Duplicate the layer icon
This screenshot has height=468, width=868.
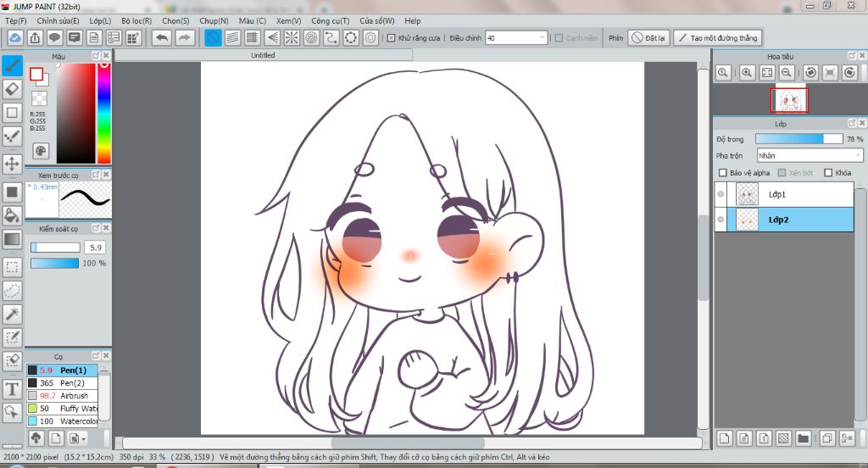click(x=827, y=438)
